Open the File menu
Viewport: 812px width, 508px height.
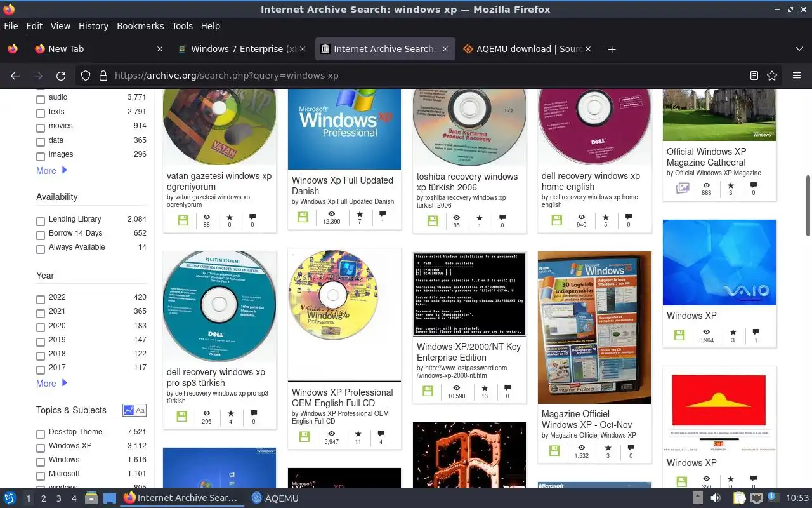click(x=11, y=26)
